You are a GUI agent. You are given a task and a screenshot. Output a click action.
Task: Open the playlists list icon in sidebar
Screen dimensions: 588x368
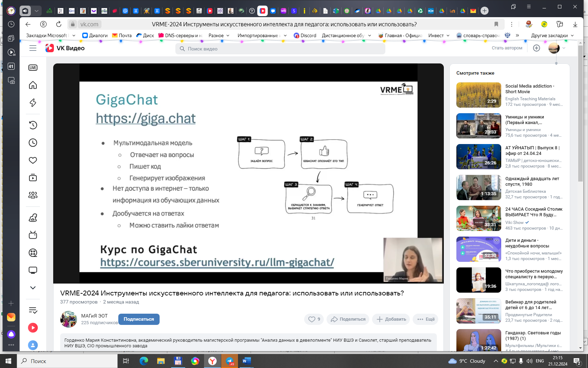[33, 310]
